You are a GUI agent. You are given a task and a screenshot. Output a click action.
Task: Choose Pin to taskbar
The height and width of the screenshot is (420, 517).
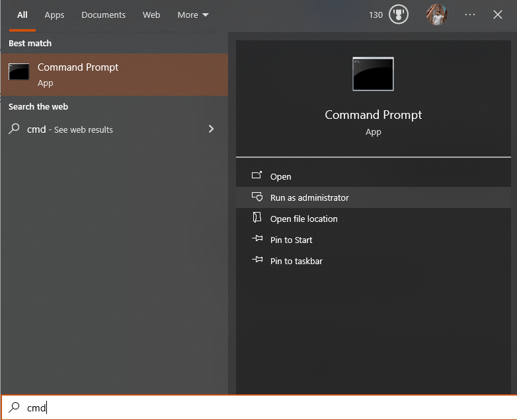point(374,261)
